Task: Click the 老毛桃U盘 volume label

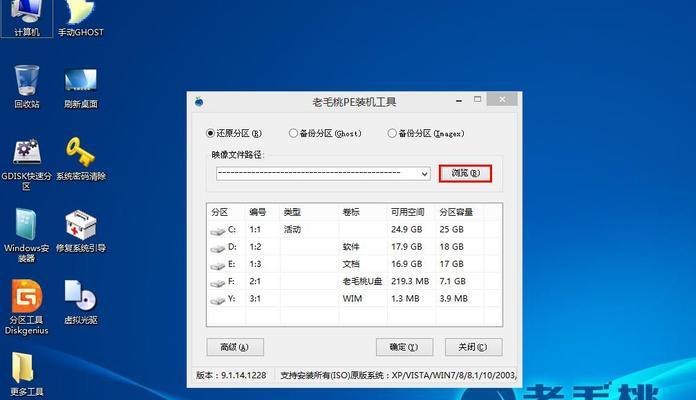Action: pos(362,281)
